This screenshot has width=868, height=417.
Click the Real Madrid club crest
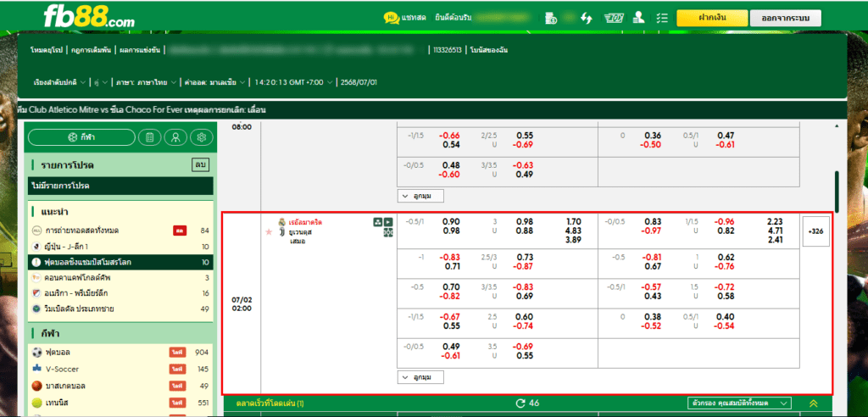tap(281, 222)
